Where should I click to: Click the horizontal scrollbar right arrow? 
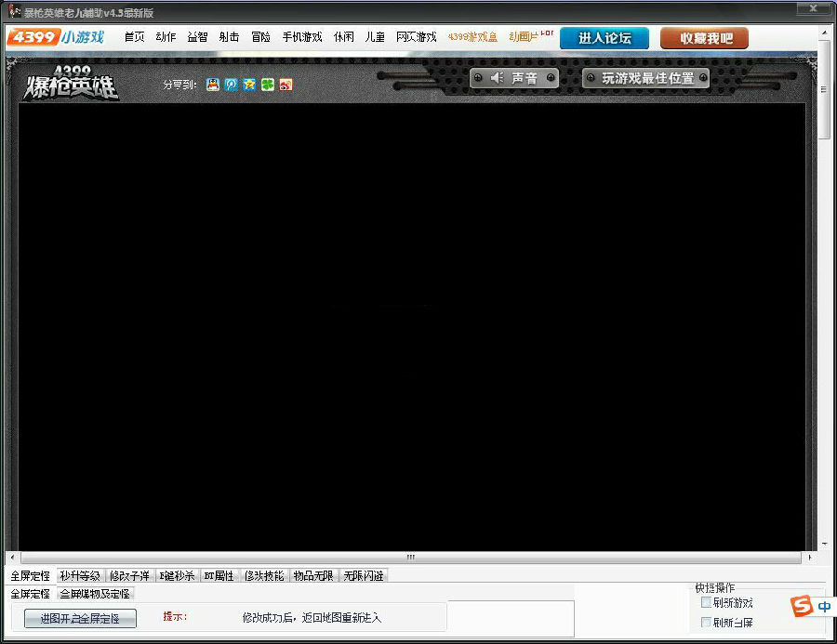tap(810, 558)
